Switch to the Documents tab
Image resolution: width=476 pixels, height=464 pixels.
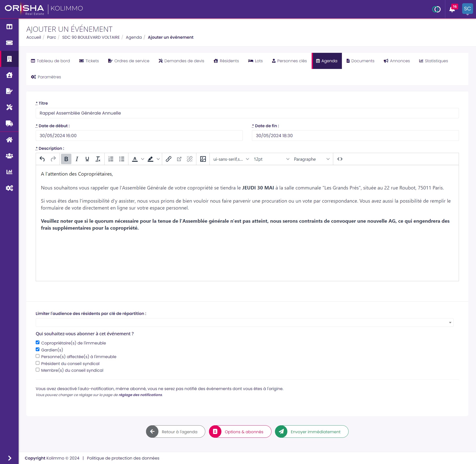360,61
